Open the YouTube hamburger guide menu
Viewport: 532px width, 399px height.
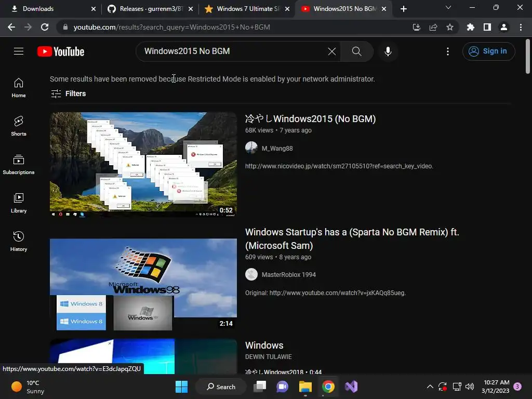click(x=19, y=51)
